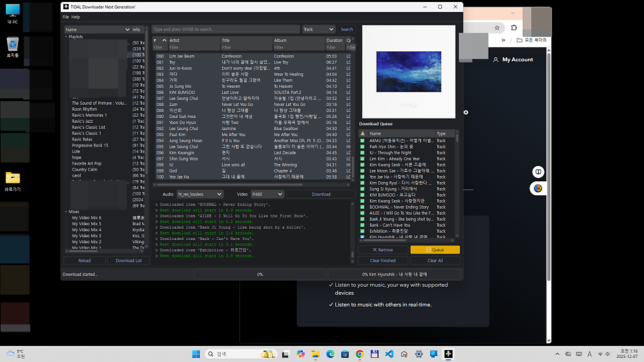The width and height of the screenshot is (644, 362).
Task: Sort tracks by Album column header
Action: [x=299, y=40]
